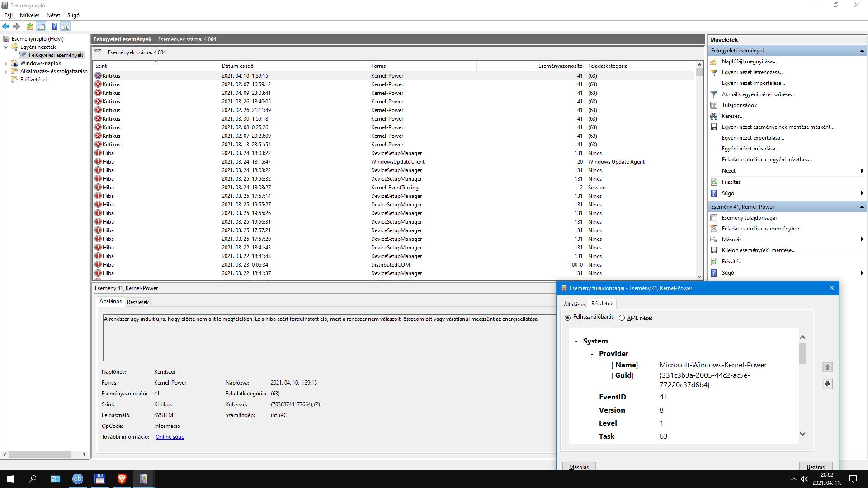Open Nézet menu in menu bar
The width and height of the screenshot is (868, 488).
(x=53, y=15)
